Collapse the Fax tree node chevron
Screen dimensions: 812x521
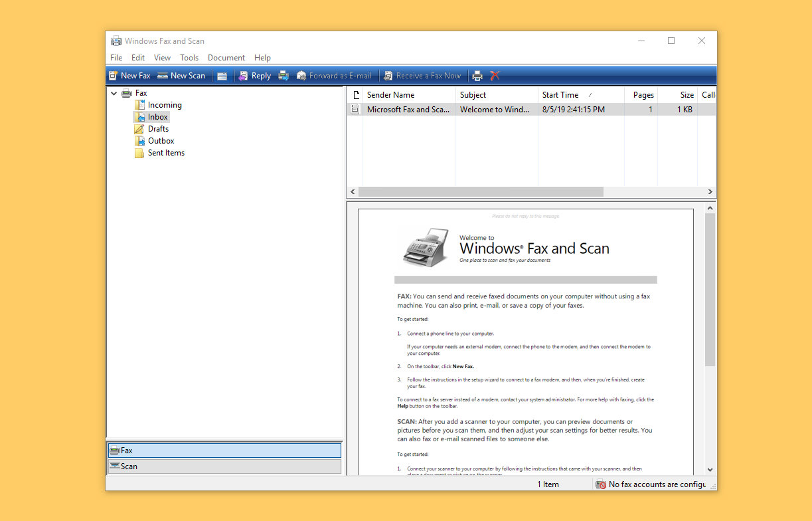114,94
